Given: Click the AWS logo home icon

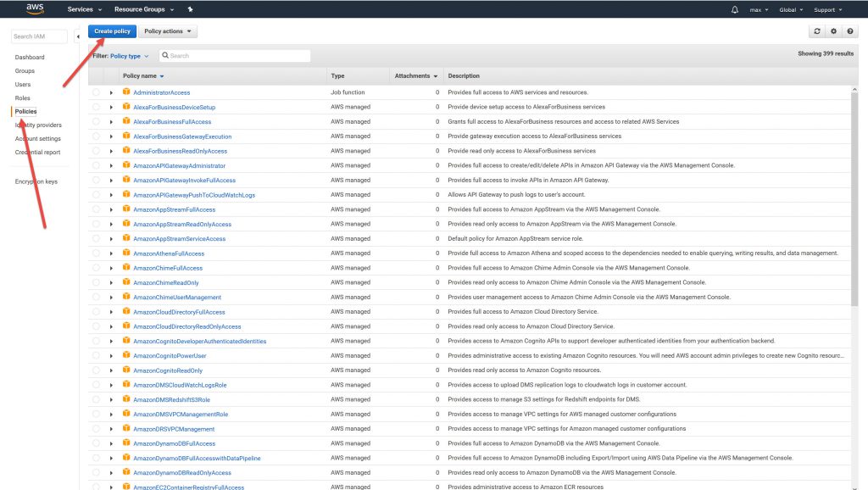Looking at the screenshot, I should (35, 9).
